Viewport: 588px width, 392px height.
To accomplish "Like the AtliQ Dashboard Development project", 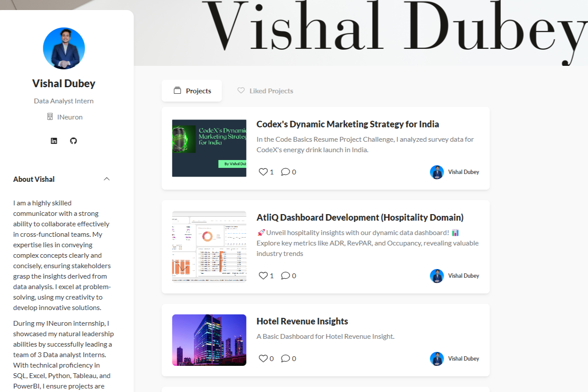I will click(263, 276).
